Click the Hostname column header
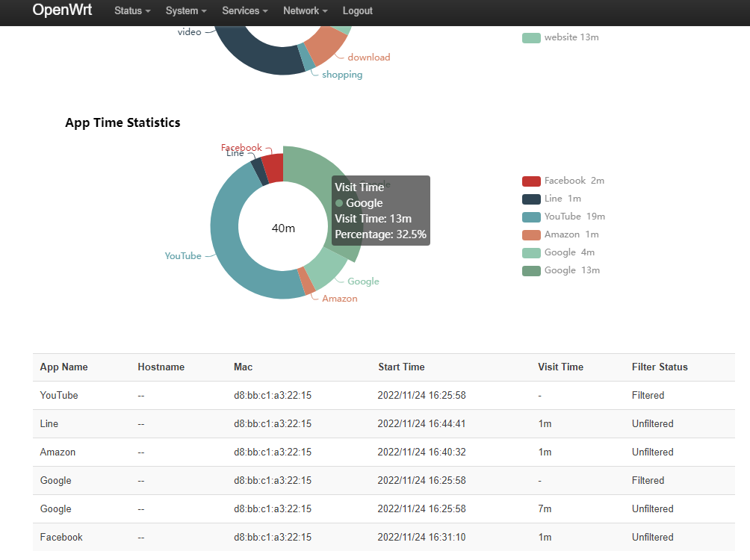 click(x=161, y=367)
